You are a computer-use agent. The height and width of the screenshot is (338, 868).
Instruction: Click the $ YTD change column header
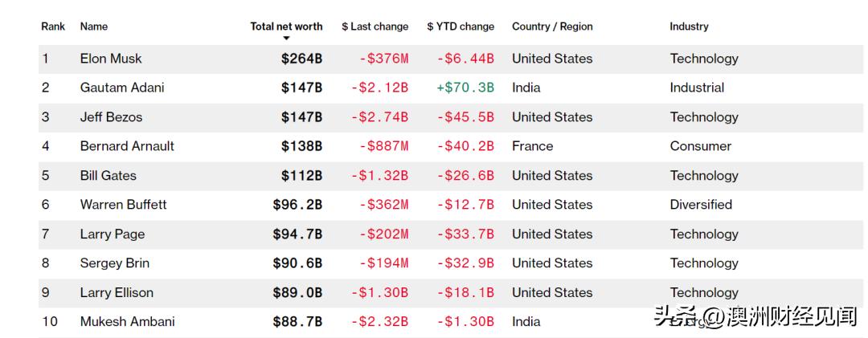tap(461, 26)
